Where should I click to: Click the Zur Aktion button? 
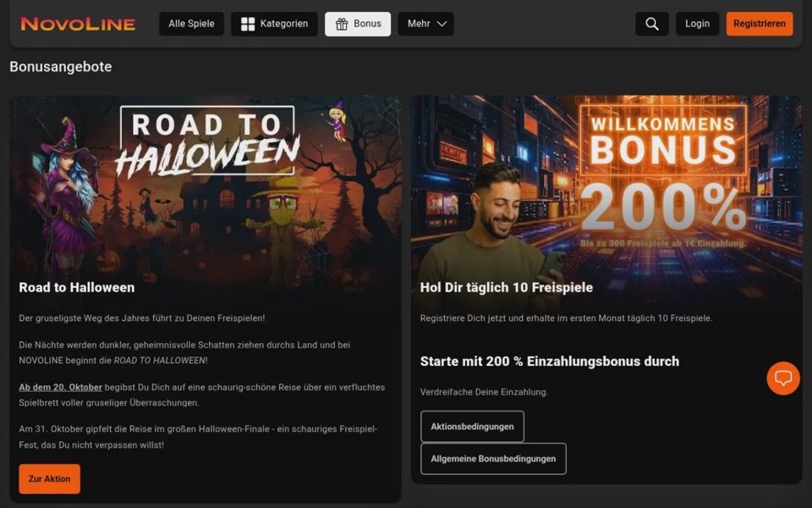pyautogui.click(x=50, y=479)
